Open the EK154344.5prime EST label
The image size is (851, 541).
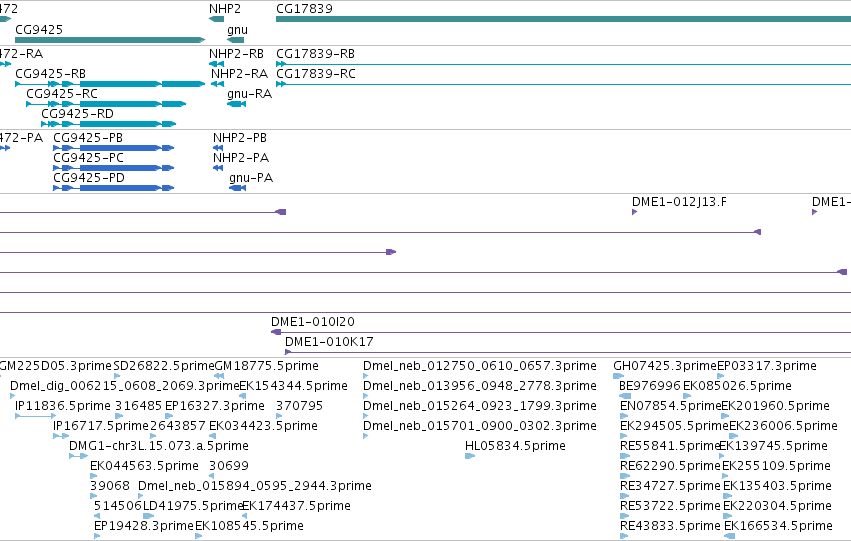(293, 386)
